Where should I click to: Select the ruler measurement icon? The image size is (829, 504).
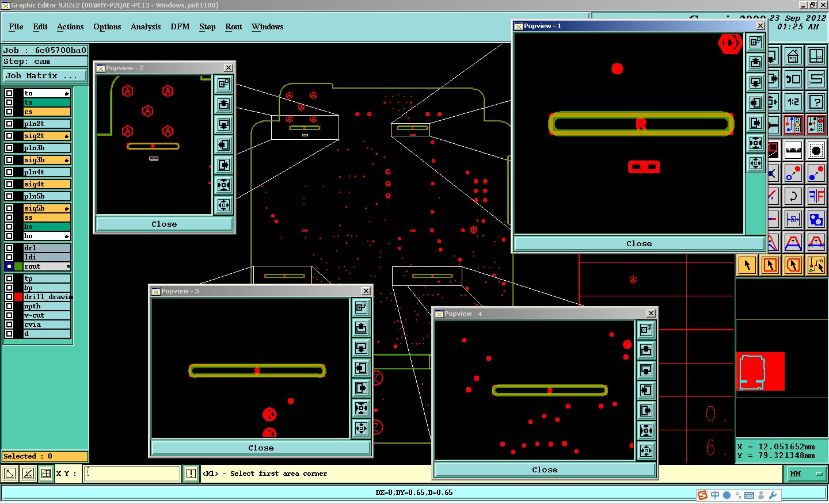click(793, 150)
